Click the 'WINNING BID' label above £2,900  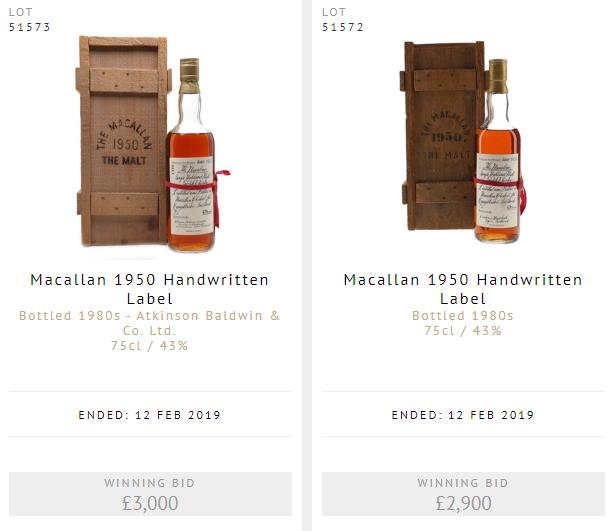click(x=463, y=483)
